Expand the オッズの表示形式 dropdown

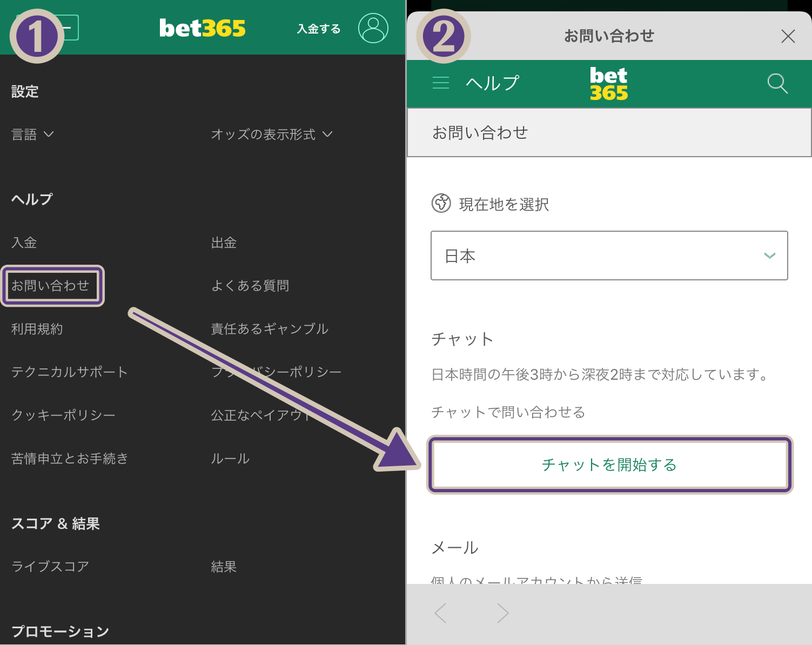tap(272, 134)
